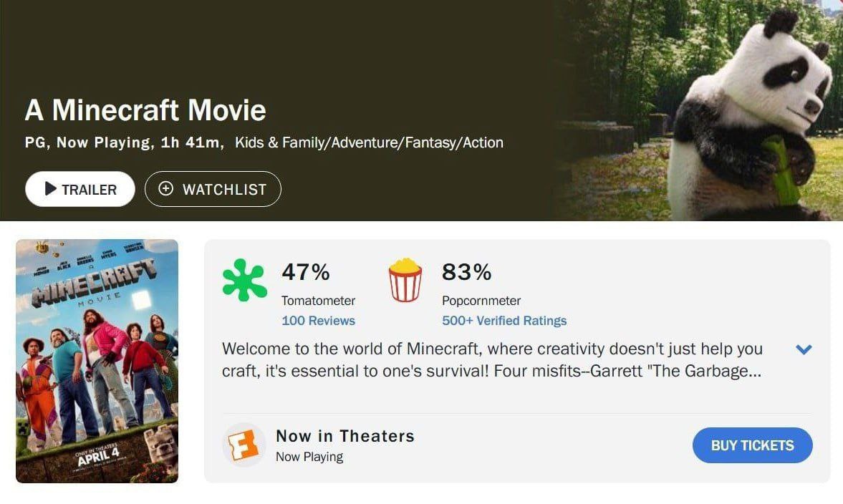The width and height of the screenshot is (843, 504).
Task: Click the Tomatometer label text
Action: 318,301
